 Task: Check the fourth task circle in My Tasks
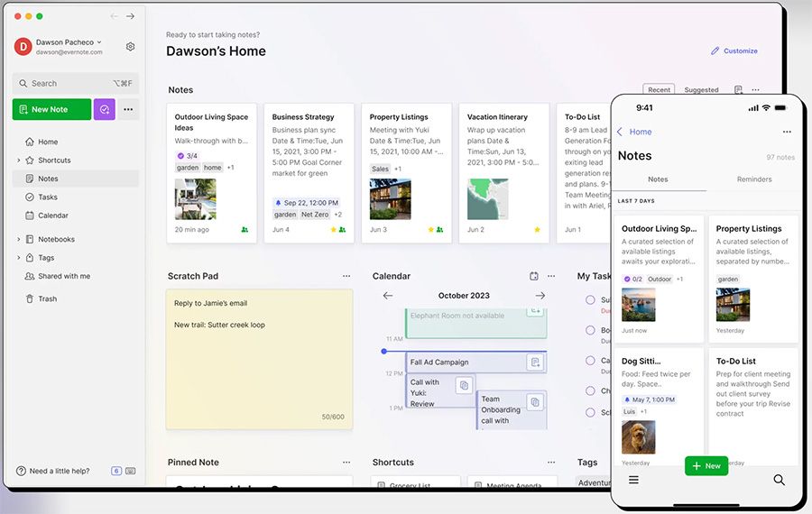coord(590,390)
